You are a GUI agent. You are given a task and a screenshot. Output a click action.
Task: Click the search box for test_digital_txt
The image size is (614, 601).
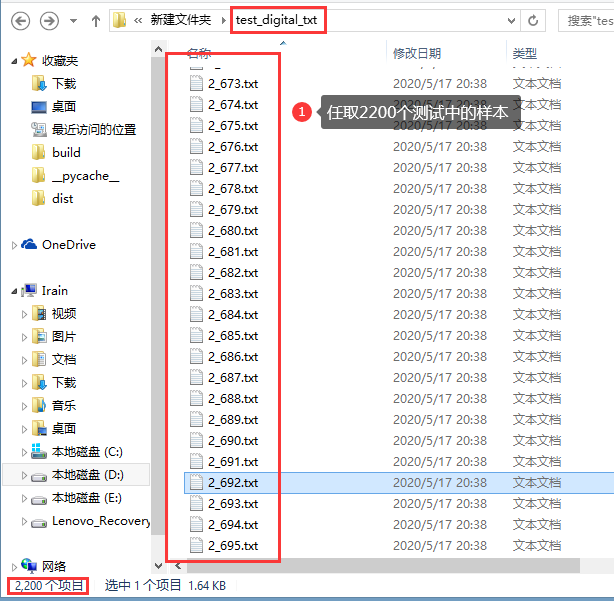[x=587, y=20]
